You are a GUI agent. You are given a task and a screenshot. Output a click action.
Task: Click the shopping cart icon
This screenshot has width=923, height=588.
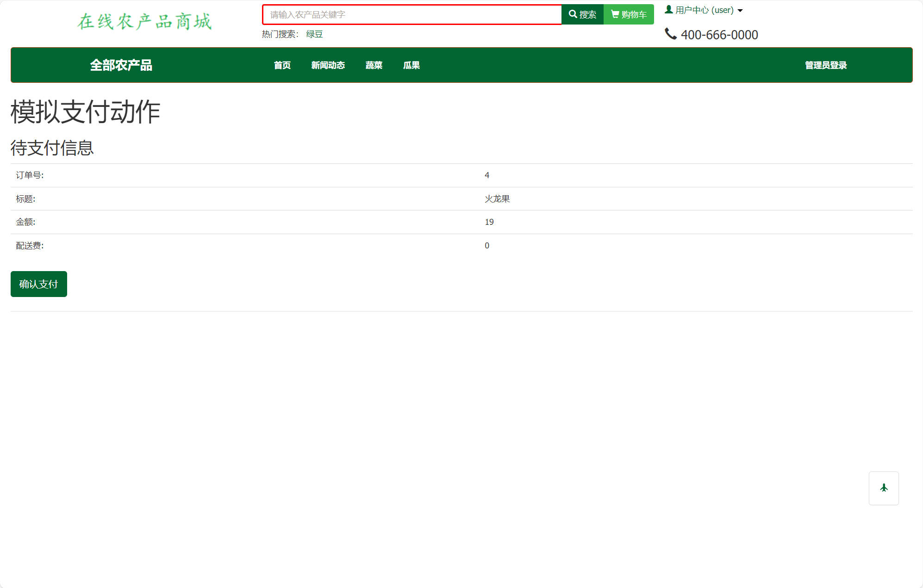(x=615, y=14)
